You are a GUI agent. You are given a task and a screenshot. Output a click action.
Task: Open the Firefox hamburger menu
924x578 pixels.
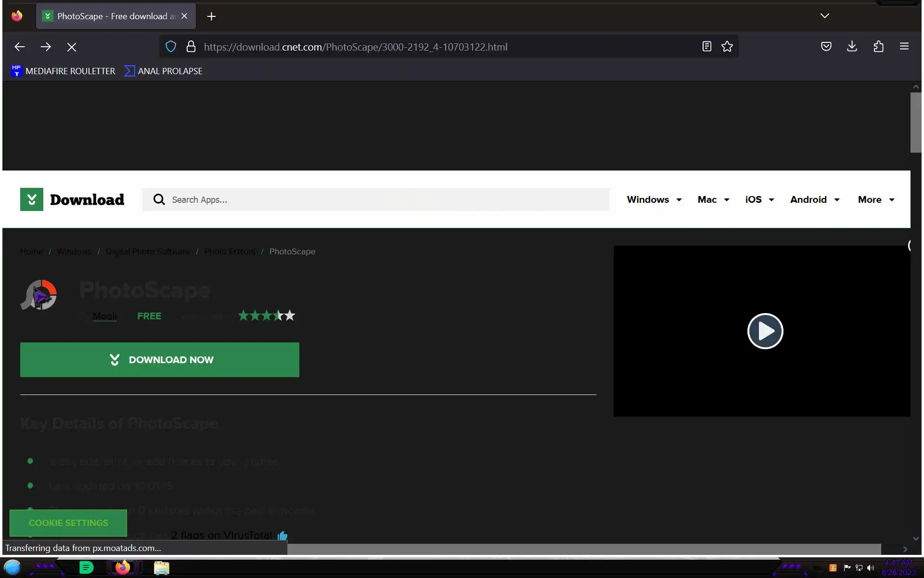pyautogui.click(x=904, y=47)
